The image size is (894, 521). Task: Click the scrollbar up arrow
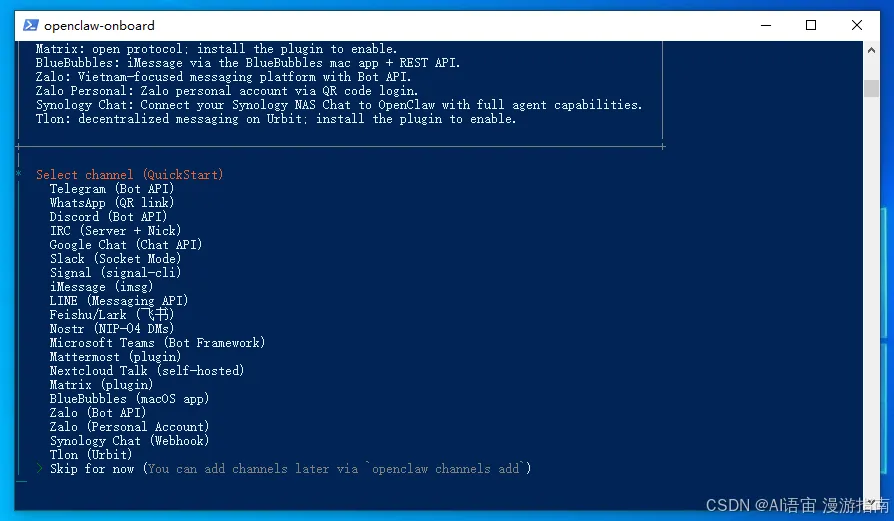click(x=871, y=50)
